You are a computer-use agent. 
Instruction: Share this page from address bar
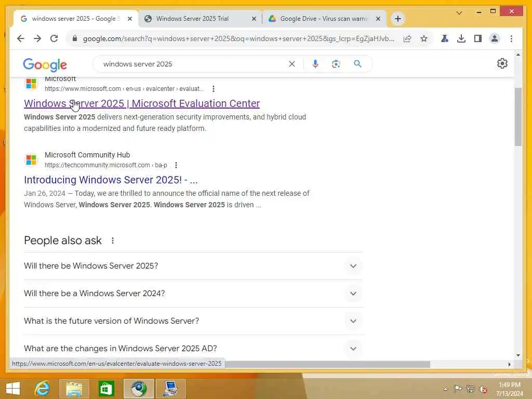pos(407,38)
